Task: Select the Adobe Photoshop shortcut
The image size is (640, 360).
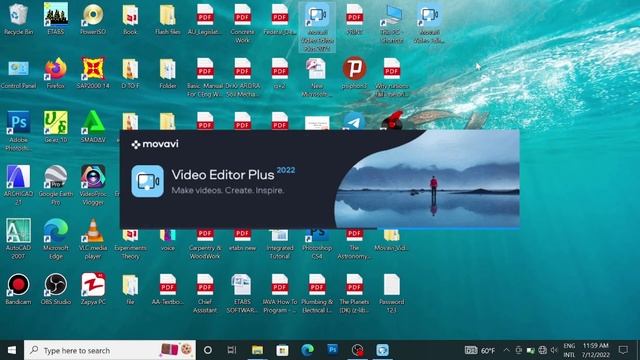Action: [18, 131]
